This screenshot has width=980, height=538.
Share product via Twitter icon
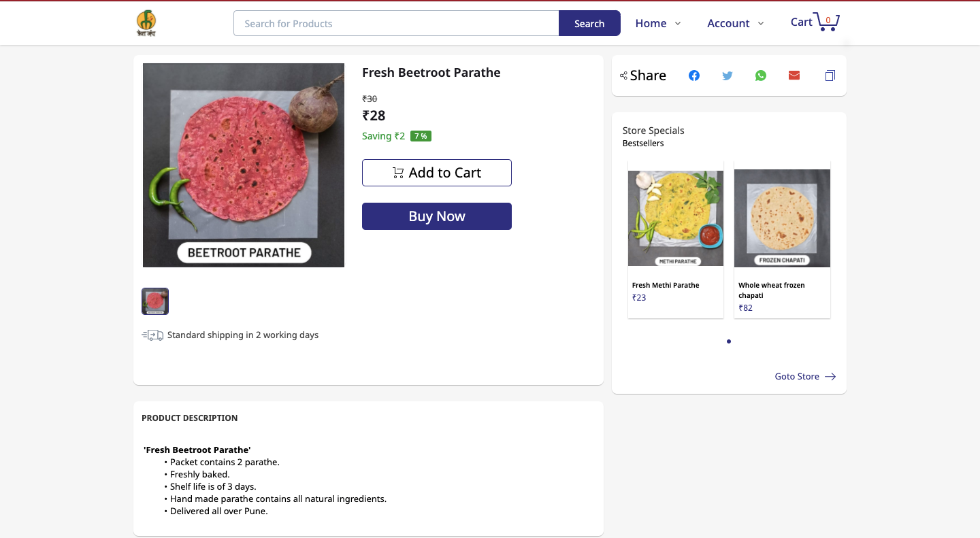(727, 75)
